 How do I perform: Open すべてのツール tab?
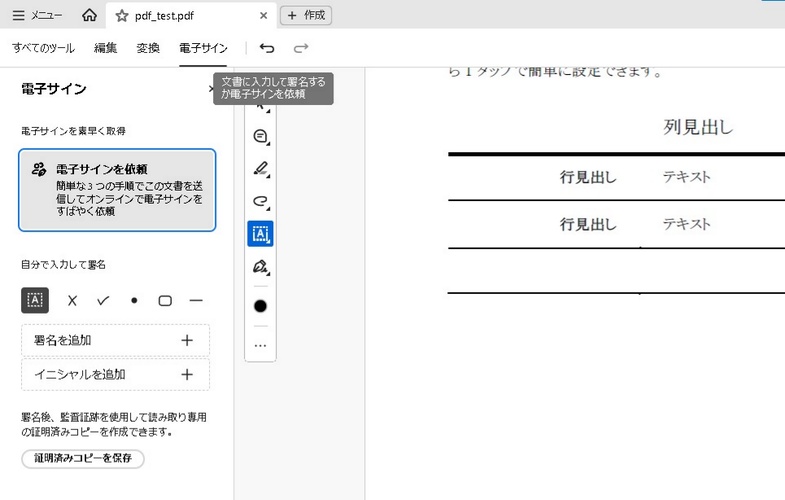[x=44, y=48]
